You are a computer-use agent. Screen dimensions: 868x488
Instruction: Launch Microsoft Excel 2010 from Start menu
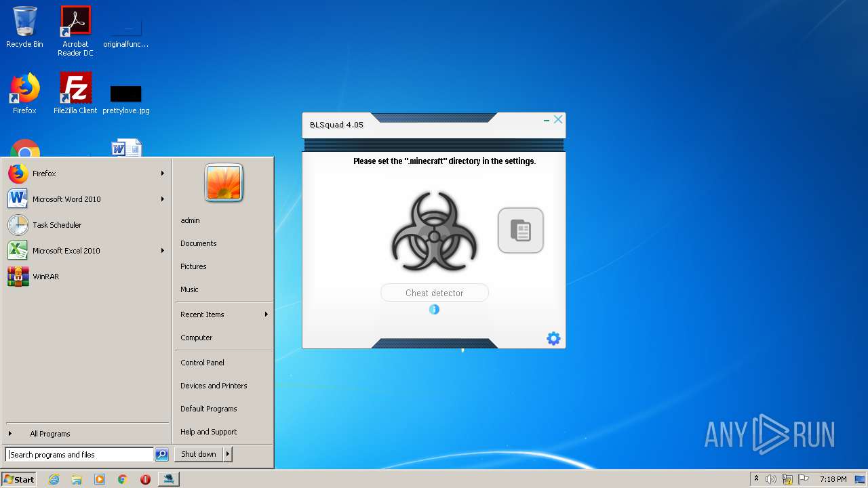pos(86,251)
